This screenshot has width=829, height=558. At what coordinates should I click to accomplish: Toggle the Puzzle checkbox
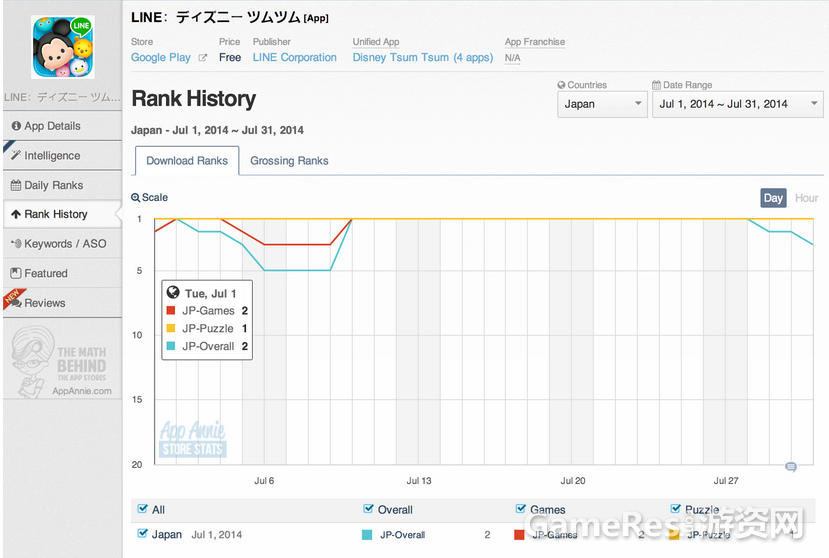[676, 509]
